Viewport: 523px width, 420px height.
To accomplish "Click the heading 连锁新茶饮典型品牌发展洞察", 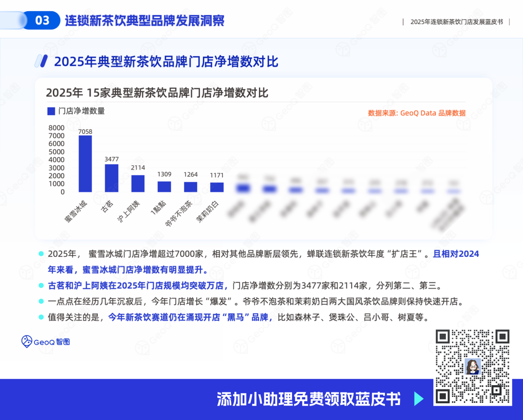I will 144,21.
